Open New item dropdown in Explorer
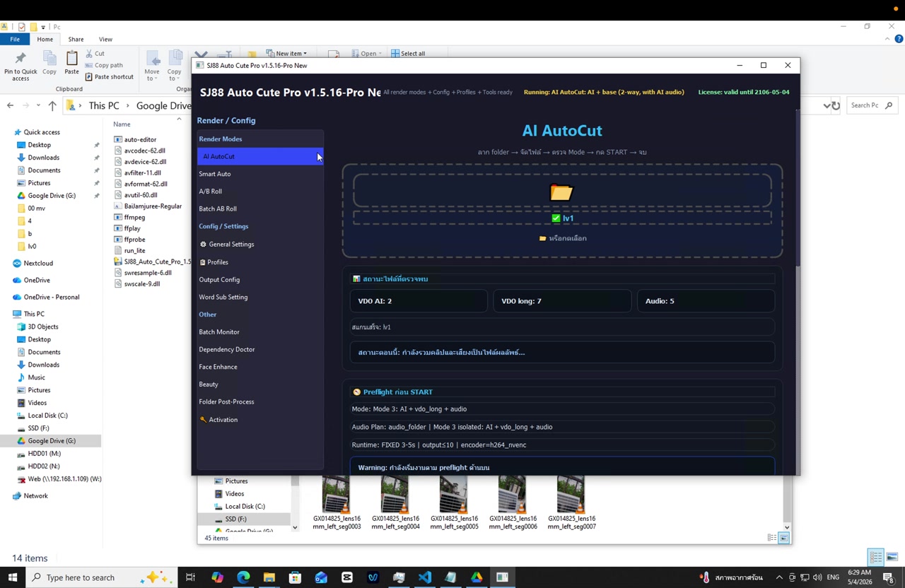The width and height of the screenshot is (905, 588). (x=286, y=53)
